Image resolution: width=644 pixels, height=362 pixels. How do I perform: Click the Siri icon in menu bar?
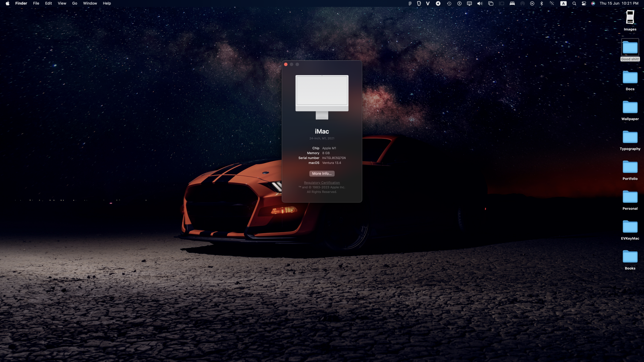pyautogui.click(x=593, y=3)
